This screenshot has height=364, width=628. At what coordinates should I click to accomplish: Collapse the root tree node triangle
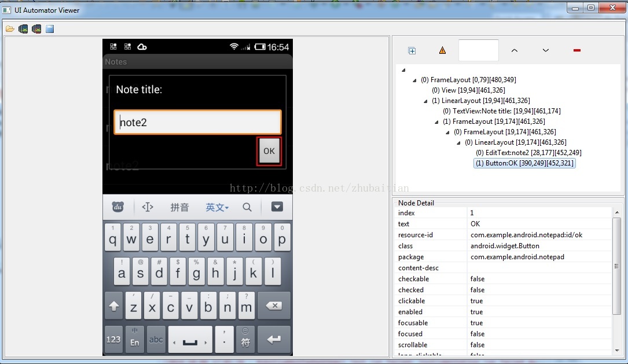tap(404, 70)
